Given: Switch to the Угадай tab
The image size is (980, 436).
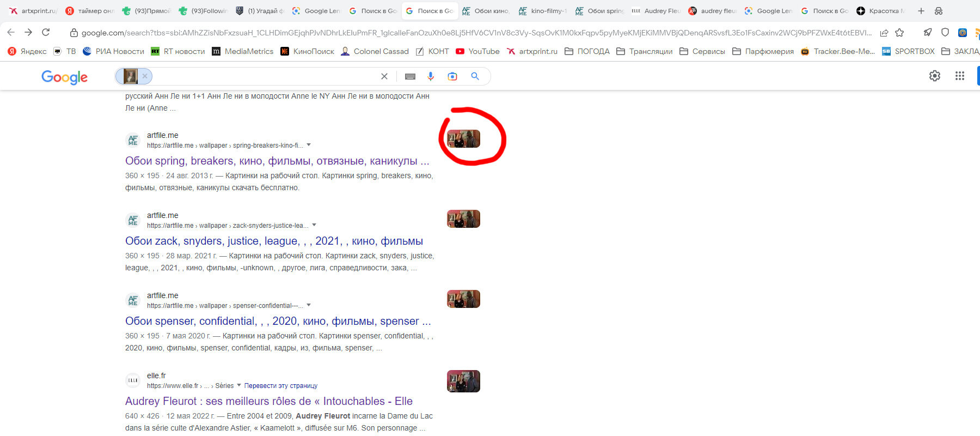Looking at the screenshot, I should [x=259, y=11].
